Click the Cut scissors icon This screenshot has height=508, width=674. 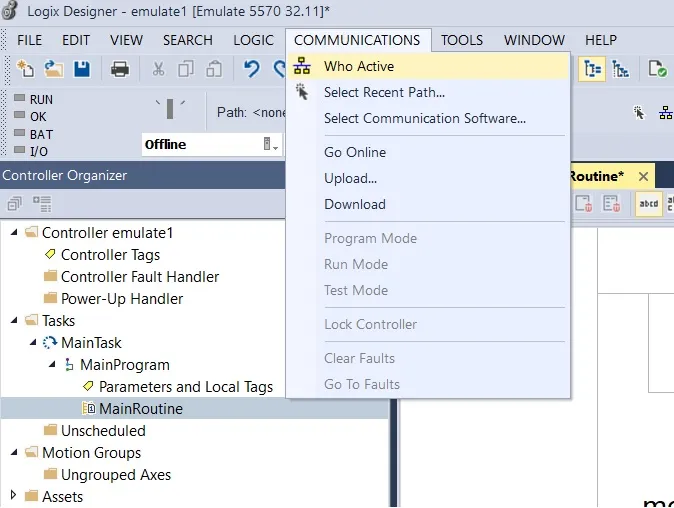[158, 69]
